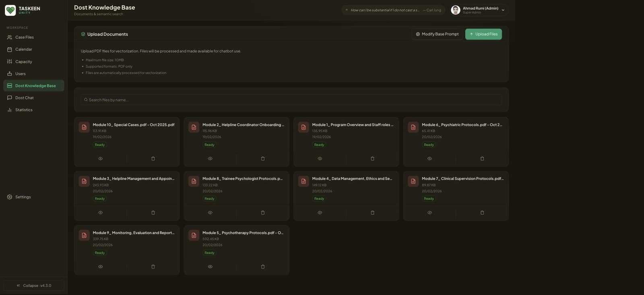Image resolution: width=644 pixels, height=295 pixels.
Task: Click PDF icon of Module 6 Psychiatric Protocols
Action: click(x=413, y=127)
